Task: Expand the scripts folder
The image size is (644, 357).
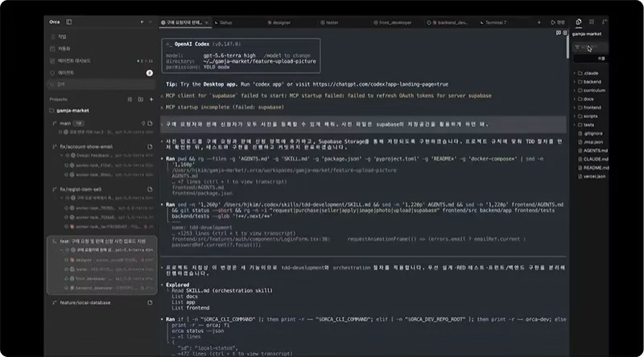Action: coord(590,116)
